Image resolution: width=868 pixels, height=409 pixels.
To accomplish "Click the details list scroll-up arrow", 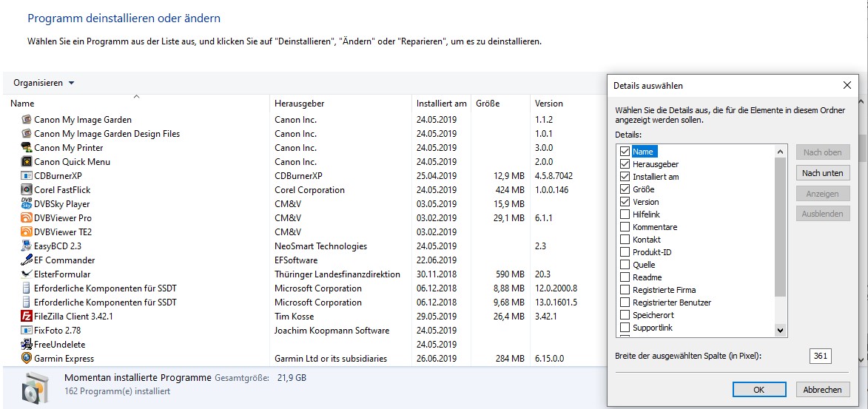I will point(781,152).
